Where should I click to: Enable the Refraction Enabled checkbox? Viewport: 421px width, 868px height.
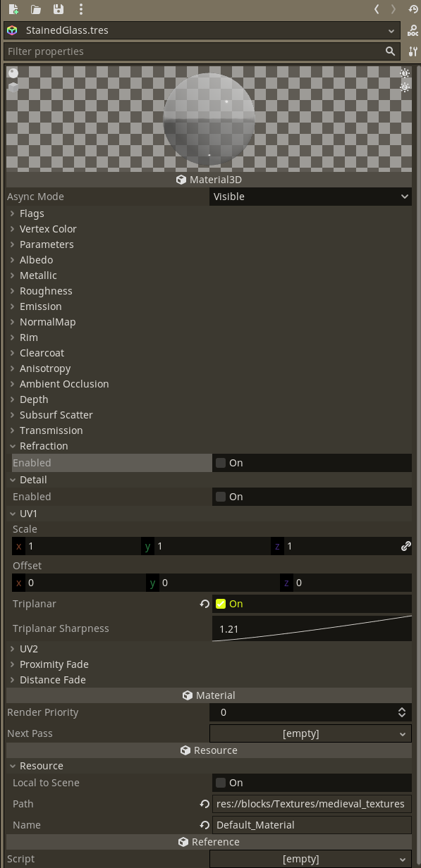pos(221,463)
